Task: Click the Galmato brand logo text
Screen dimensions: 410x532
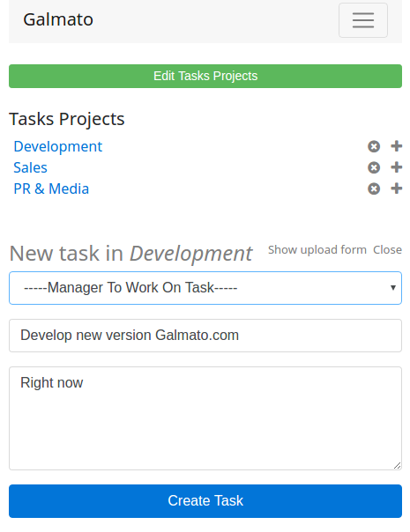Action: click(58, 19)
